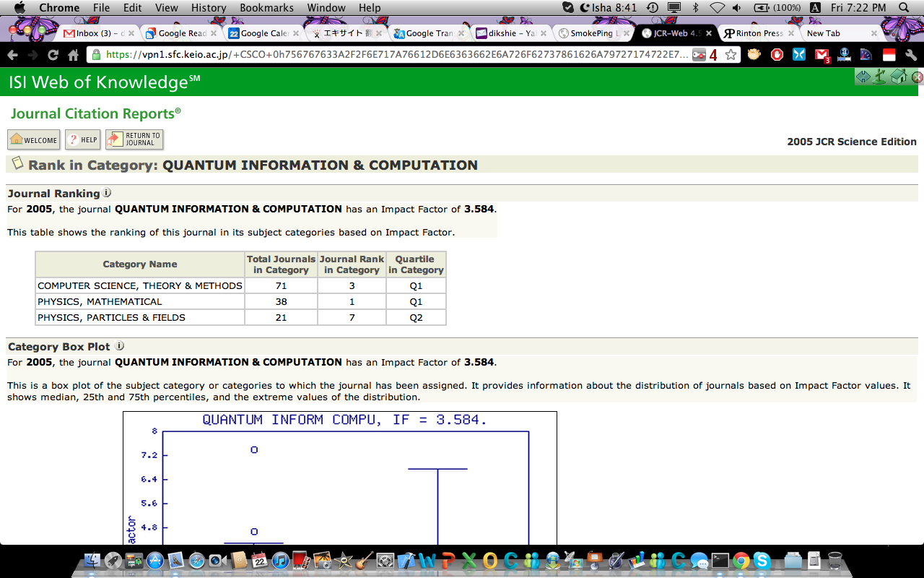Viewport: 924px width, 578px height.
Task: Go to Chrome's home page button
Action: 73,55
